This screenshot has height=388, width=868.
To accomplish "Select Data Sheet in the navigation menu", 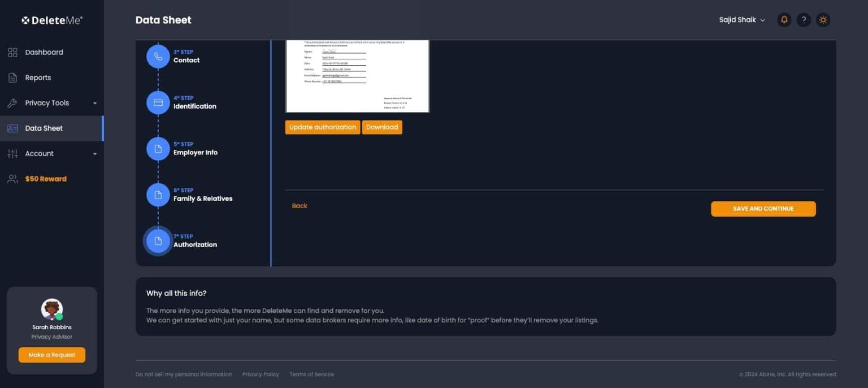I will (x=44, y=128).
